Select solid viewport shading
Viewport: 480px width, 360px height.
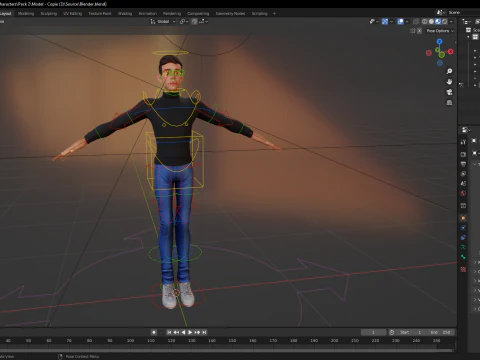431,22
